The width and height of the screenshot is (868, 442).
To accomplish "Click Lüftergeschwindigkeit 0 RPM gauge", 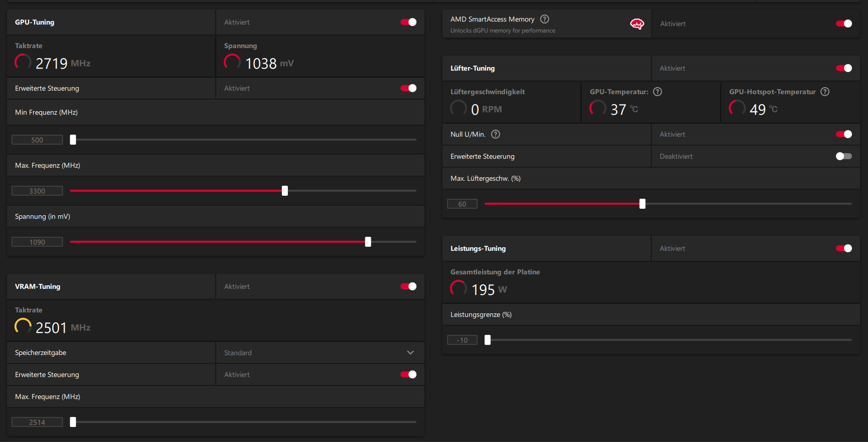I will 459,108.
